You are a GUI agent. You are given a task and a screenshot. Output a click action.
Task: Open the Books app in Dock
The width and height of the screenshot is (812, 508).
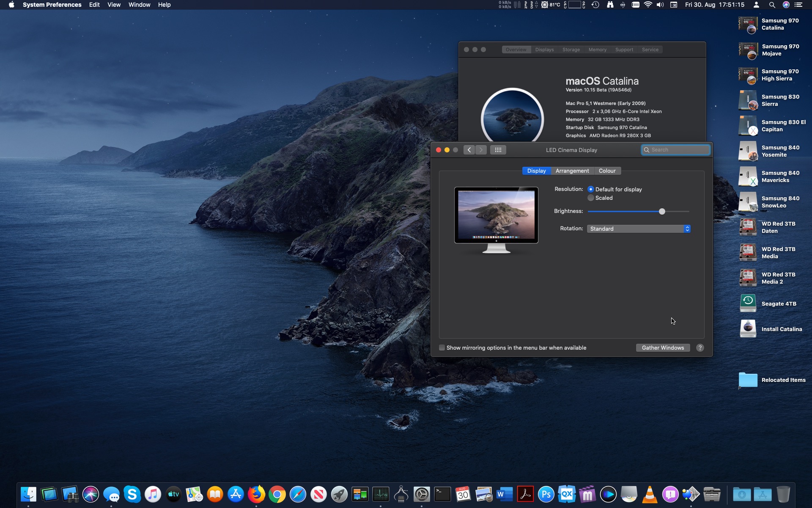215,494
